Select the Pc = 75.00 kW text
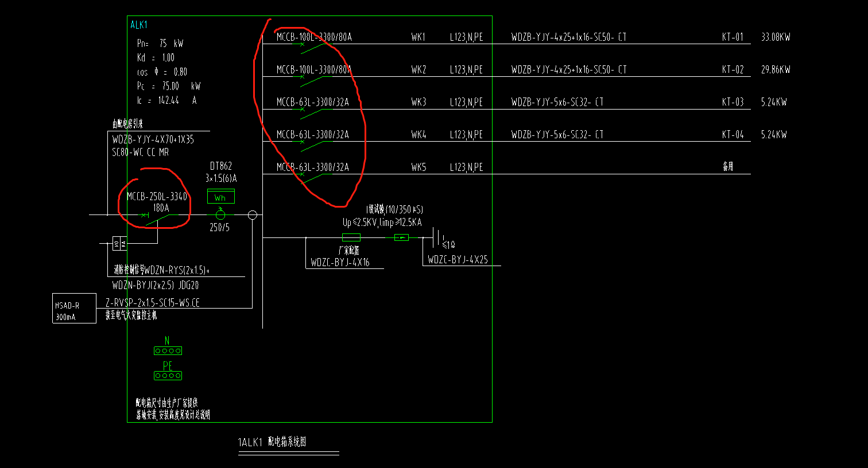The height and width of the screenshot is (468, 868). pos(169,87)
